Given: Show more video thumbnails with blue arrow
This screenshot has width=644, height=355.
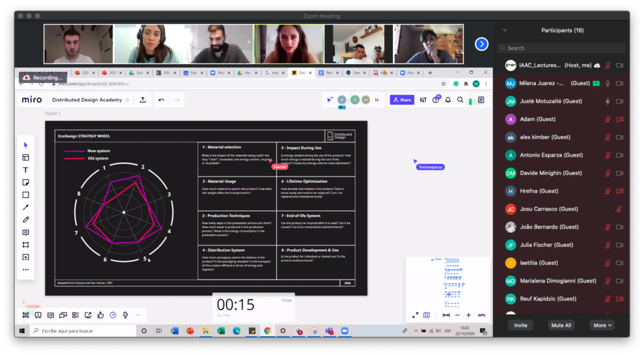Looking at the screenshot, I should point(482,44).
